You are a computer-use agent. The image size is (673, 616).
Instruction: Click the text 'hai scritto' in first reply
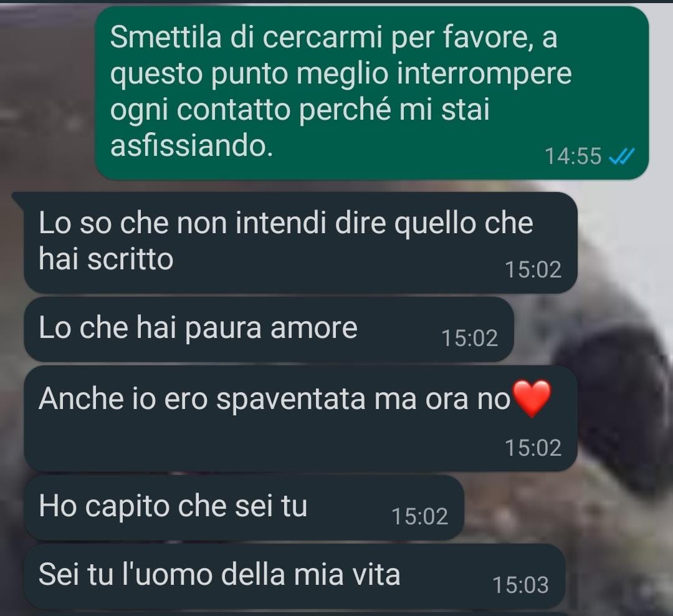(105, 259)
